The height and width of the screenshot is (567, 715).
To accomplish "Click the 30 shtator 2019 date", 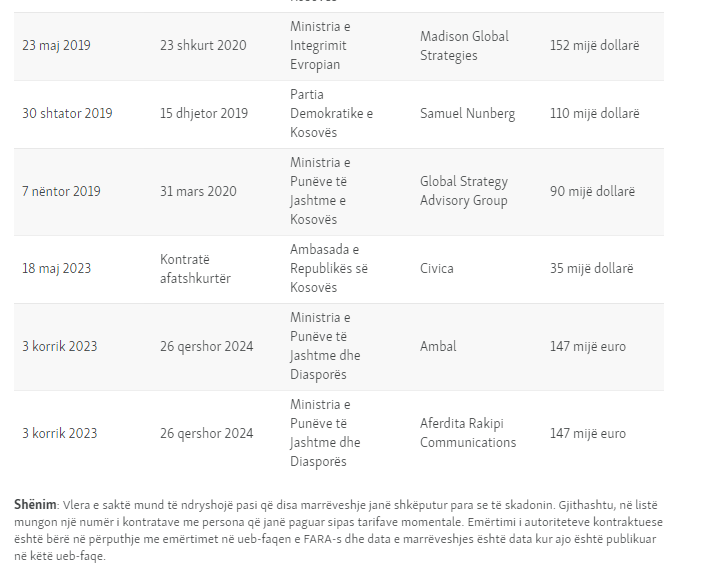I will (x=67, y=114).
